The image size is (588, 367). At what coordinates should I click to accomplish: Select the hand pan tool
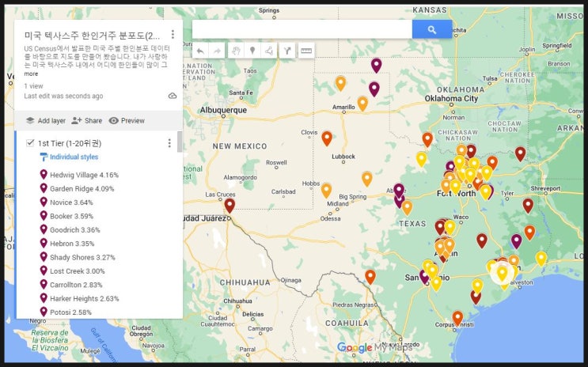[236, 51]
